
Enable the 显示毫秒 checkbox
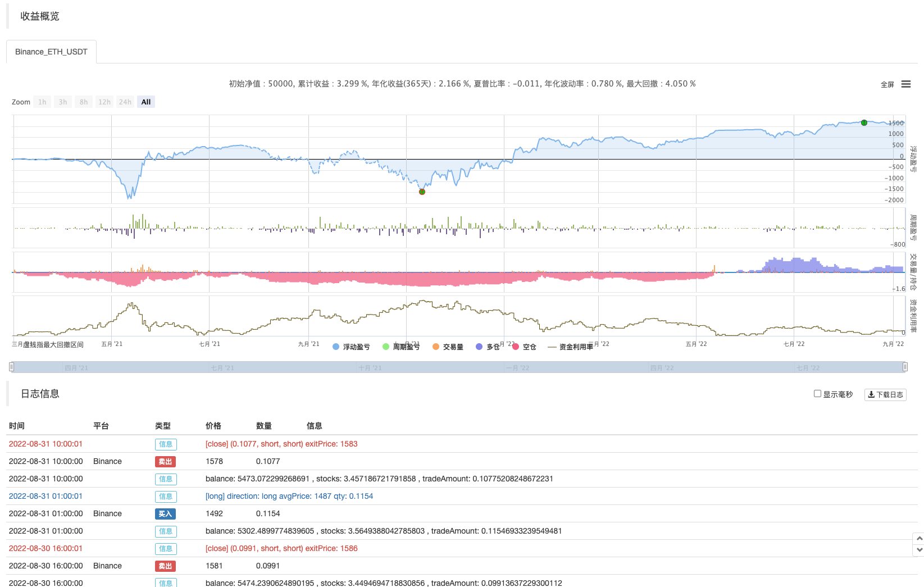point(818,394)
